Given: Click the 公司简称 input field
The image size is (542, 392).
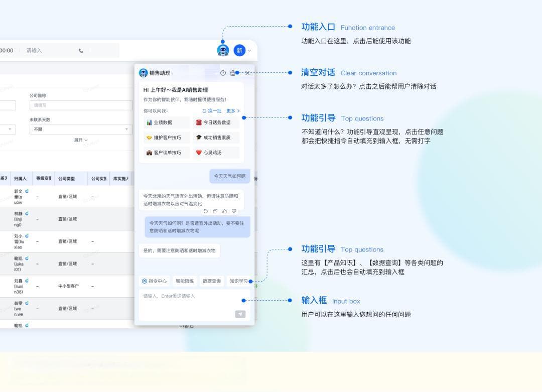Looking at the screenshot, I should (81, 105).
